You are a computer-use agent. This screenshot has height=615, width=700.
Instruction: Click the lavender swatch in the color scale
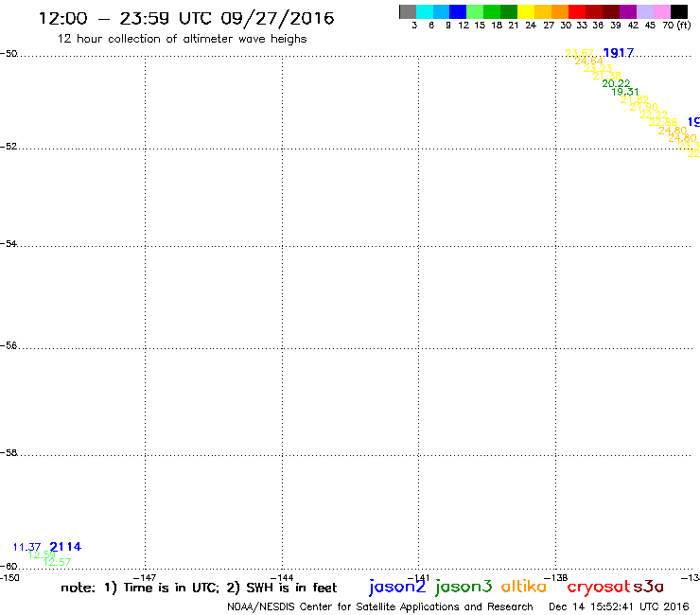pyautogui.click(x=644, y=11)
